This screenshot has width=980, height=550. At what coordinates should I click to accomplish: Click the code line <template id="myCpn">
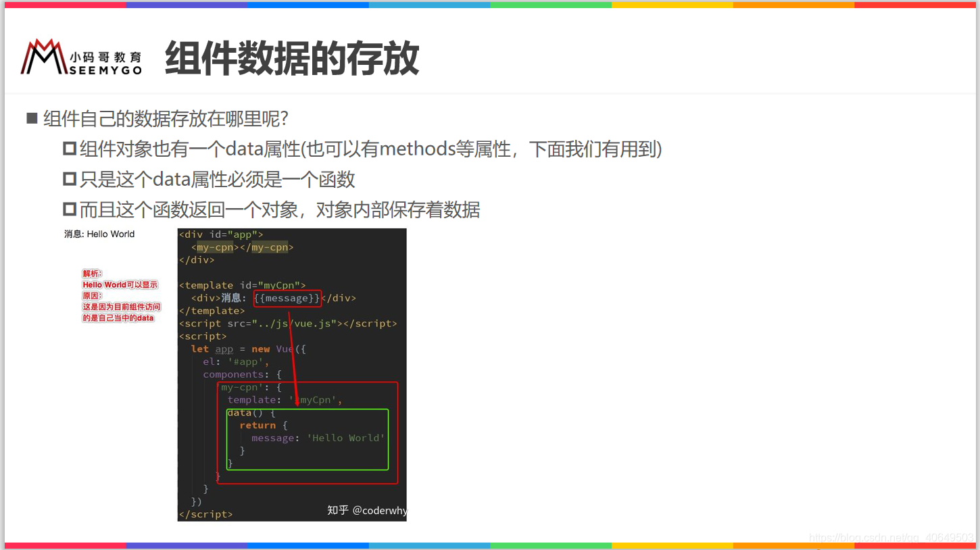pos(243,285)
